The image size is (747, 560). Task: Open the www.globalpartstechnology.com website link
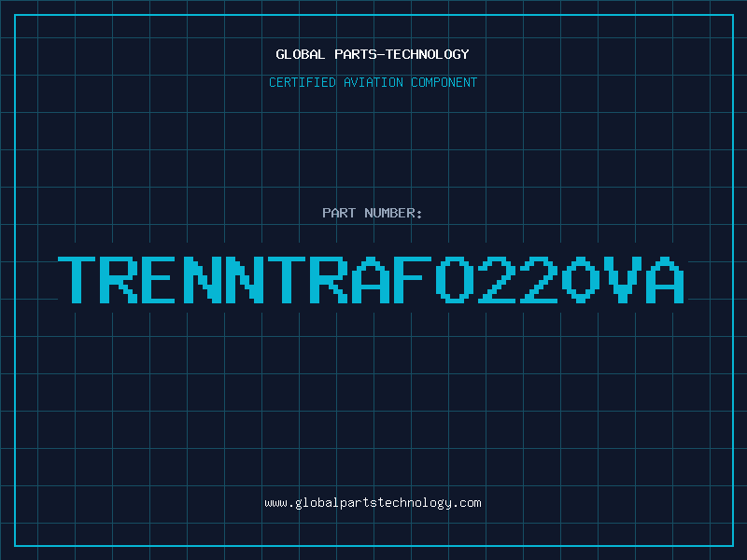point(373,503)
